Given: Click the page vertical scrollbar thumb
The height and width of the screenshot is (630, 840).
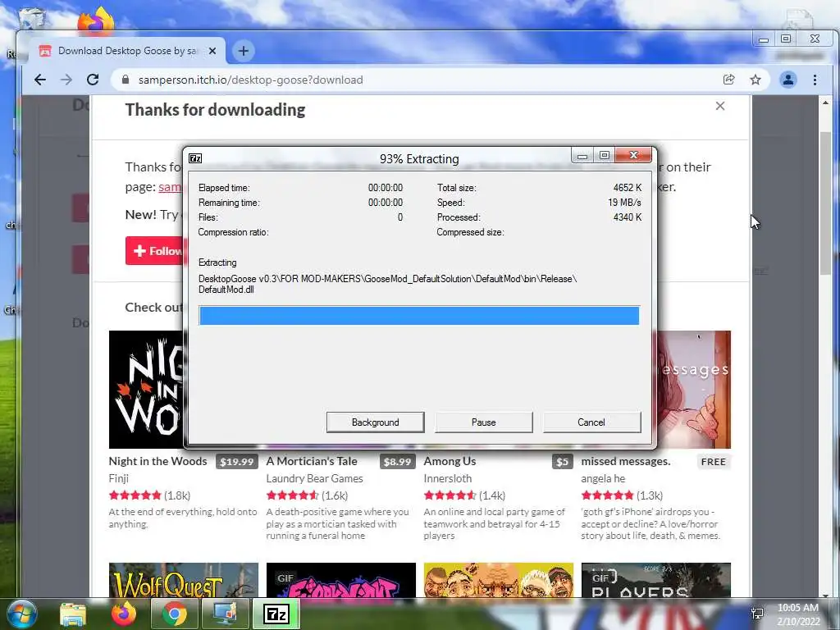Looking at the screenshot, I should (825, 202).
